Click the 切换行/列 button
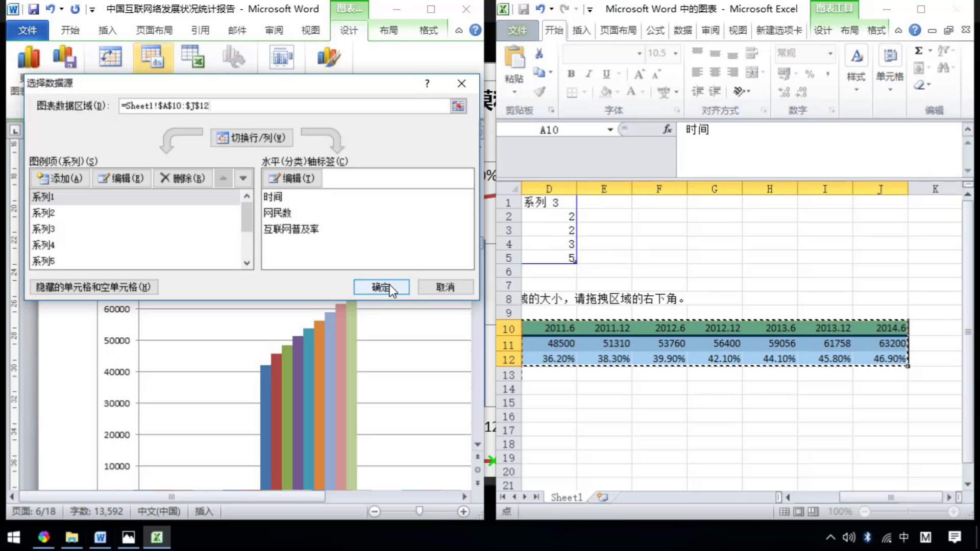Image resolution: width=980 pixels, height=551 pixels. pos(252,138)
